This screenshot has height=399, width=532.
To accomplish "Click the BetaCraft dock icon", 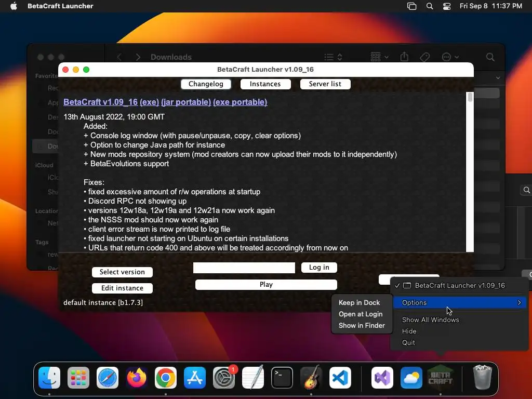I will point(441,378).
